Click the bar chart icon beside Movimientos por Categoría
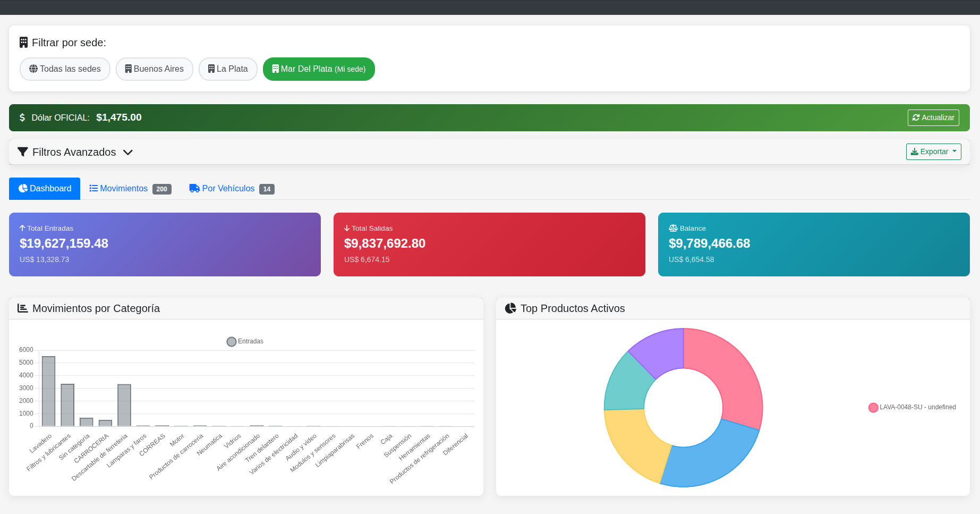The image size is (980, 514). click(22, 308)
